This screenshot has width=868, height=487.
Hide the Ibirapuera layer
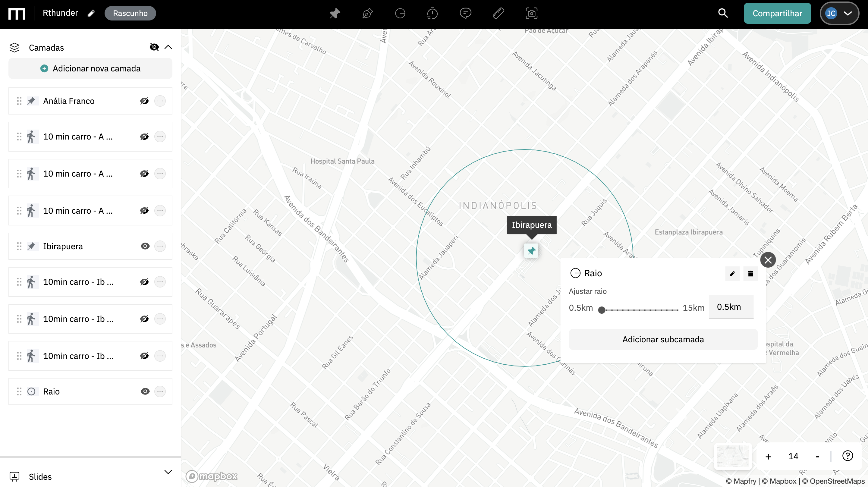coord(145,246)
